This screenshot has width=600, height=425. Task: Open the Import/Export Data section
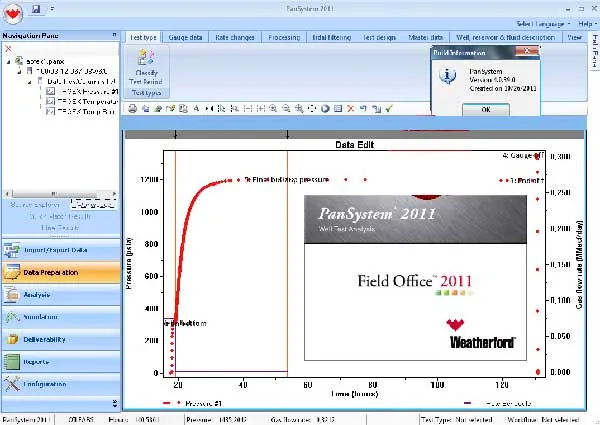coord(61,250)
